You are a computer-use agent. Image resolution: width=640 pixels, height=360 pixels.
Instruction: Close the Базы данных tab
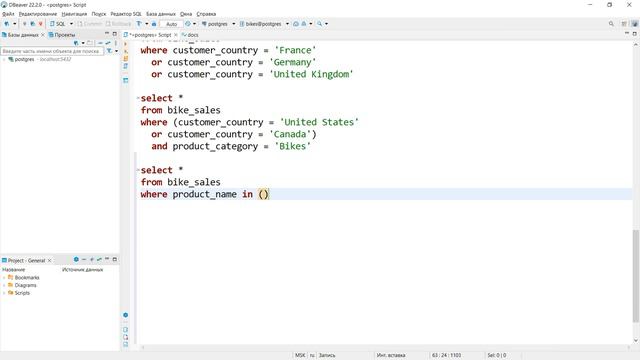coord(43,35)
